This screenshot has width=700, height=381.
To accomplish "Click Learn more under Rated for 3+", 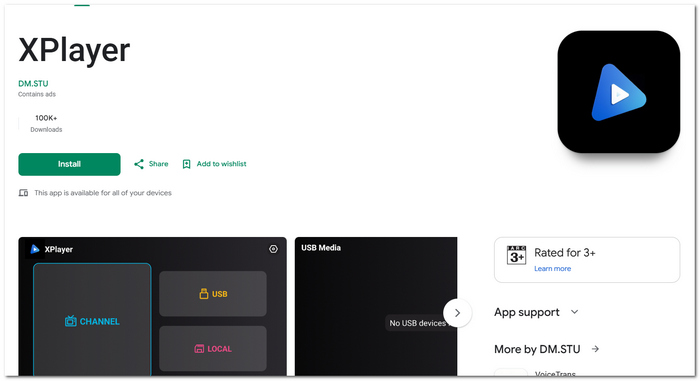I will (x=552, y=268).
